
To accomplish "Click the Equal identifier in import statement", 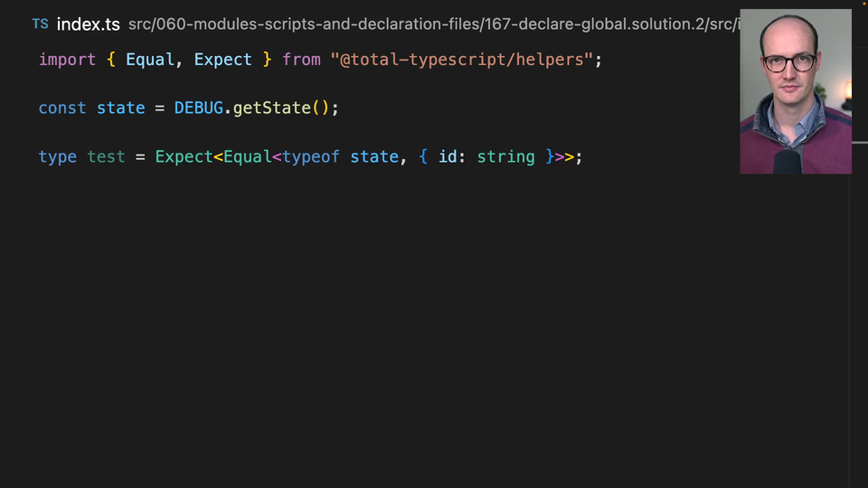I will 149,60.
